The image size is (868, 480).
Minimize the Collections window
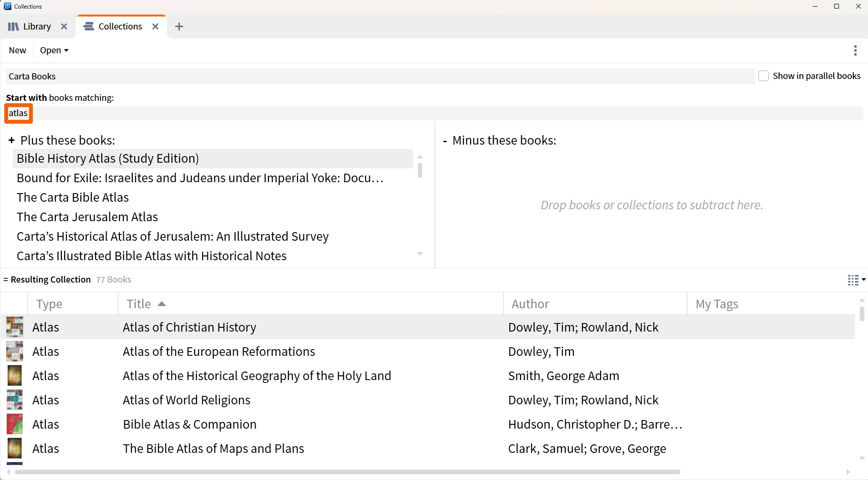pyautogui.click(x=815, y=6)
